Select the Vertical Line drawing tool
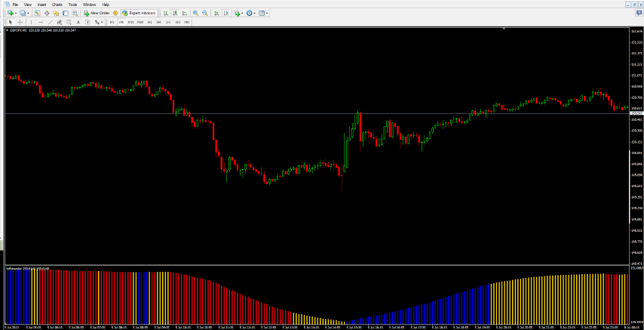This screenshot has height=330, width=644. (x=31, y=22)
